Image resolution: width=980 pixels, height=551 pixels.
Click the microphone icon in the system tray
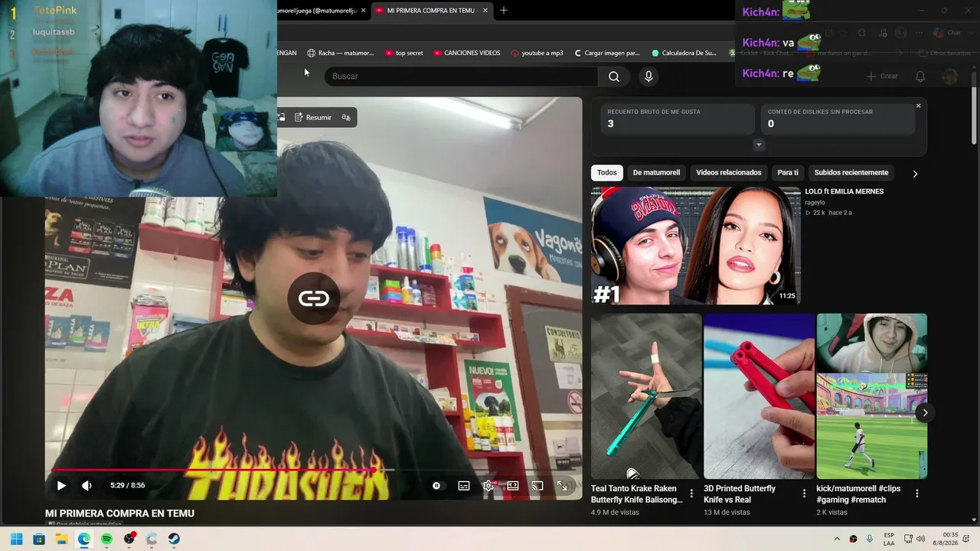[870, 539]
